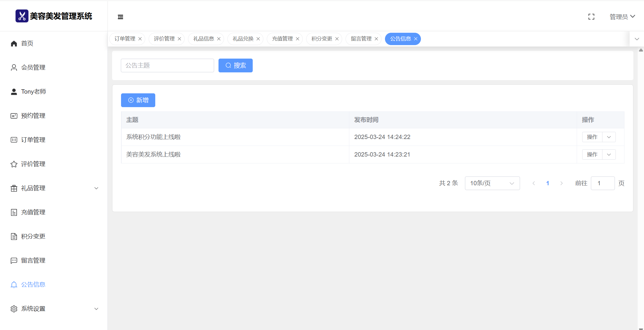The height and width of the screenshot is (330, 644).
Task: Close the 积分变更 tab
Action: 337,39
